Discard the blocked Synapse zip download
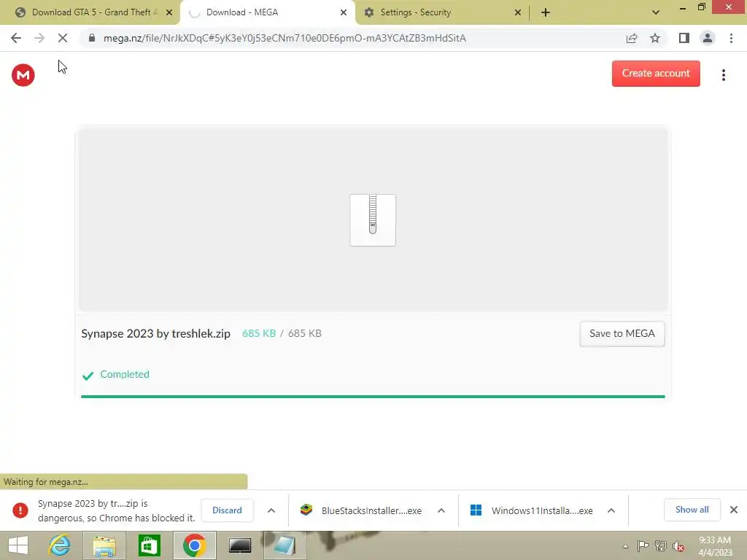Screen dimensions: 747x560 (x=228, y=510)
